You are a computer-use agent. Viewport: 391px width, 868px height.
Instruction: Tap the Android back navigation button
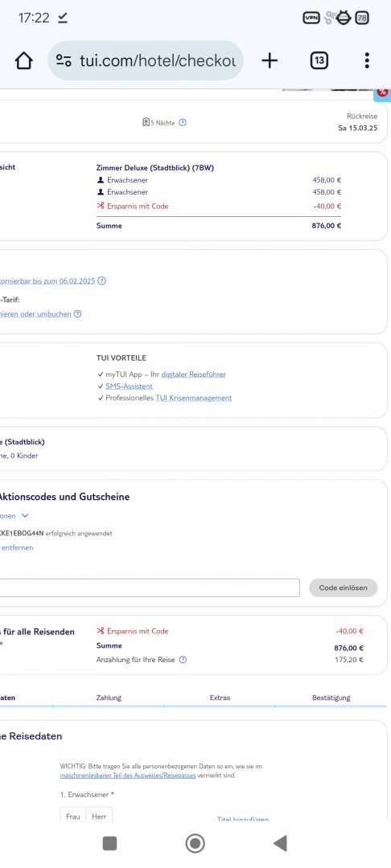[280, 843]
